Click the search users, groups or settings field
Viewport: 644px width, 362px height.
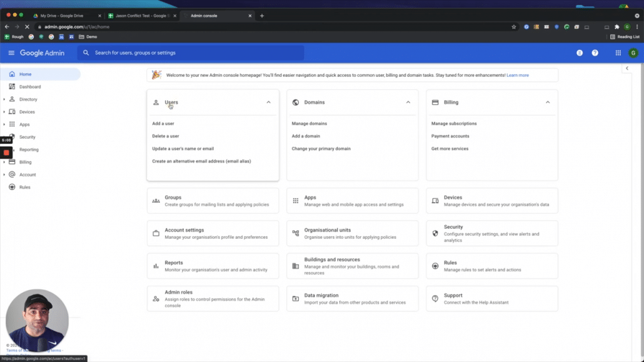(x=191, y=53)
